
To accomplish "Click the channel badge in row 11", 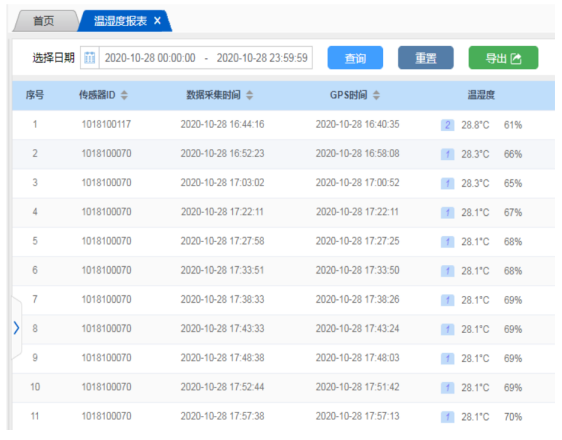I will 447,417.
